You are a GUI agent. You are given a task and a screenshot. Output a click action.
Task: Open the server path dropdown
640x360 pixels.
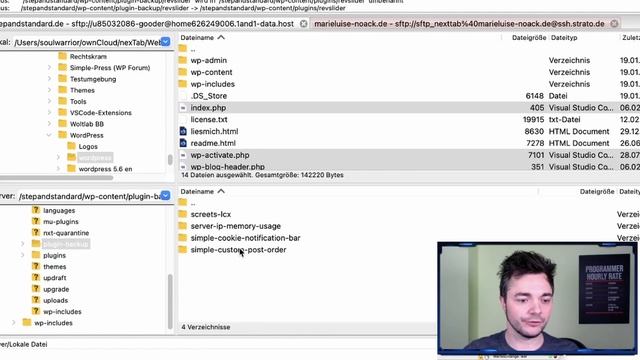(165, 196)
